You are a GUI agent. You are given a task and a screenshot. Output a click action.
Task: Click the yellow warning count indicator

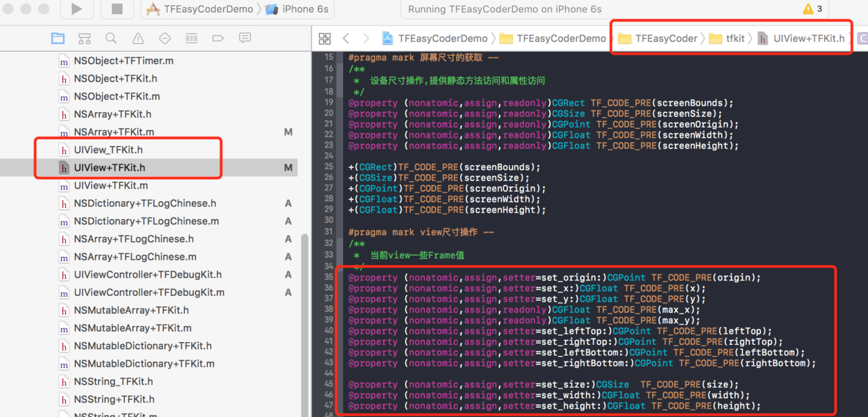click(x=812, y=9)
